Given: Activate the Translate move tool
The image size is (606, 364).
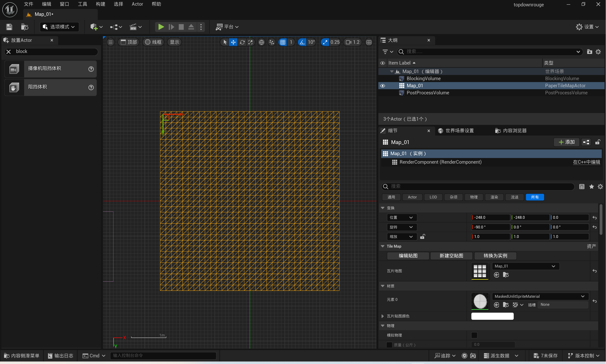Looking at the screenshot, I should [x=233, y=42].
